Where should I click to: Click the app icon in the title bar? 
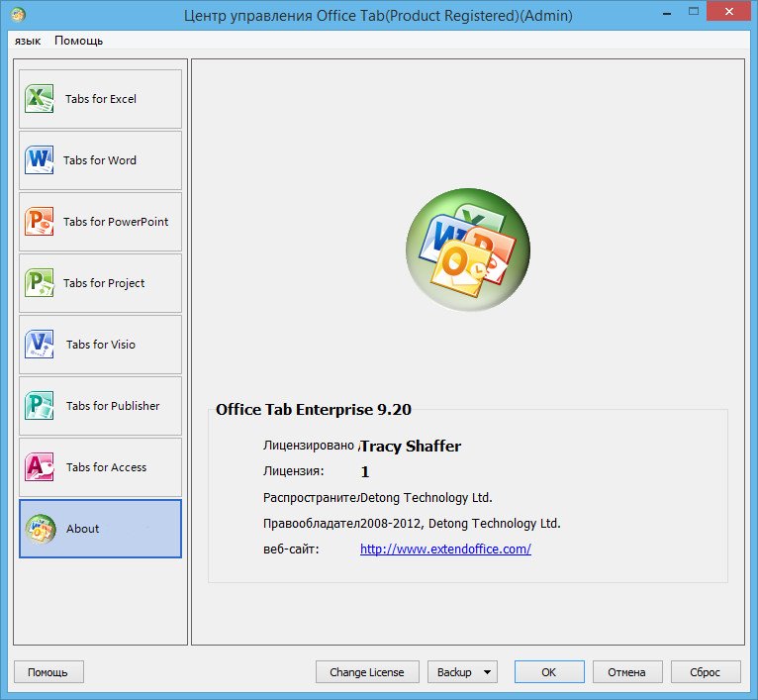(18, 15)
